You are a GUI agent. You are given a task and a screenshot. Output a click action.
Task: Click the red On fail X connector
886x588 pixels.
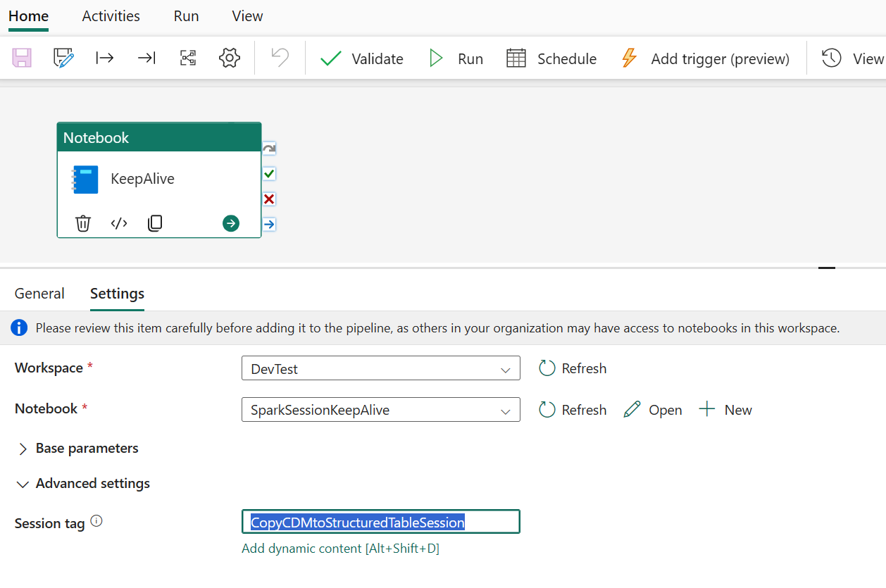[269, 199]
